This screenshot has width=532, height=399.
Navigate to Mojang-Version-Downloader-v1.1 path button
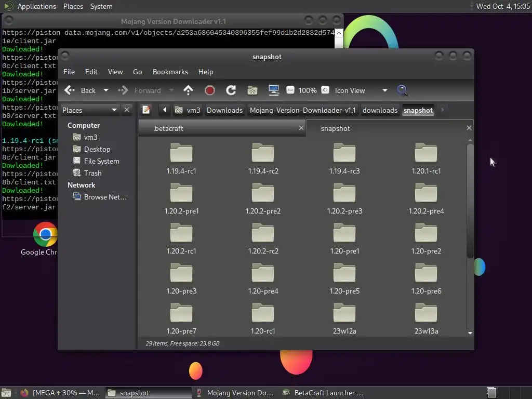click(x=303, y=110)
